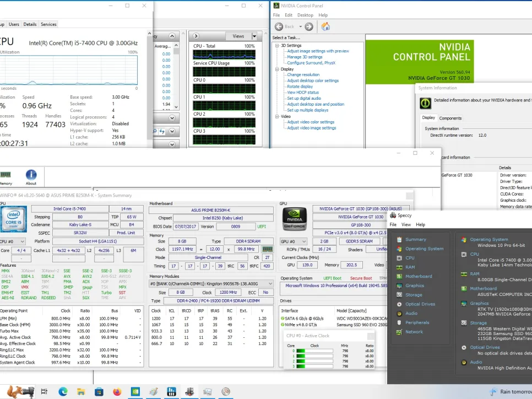
Task: Open Back button history dropdown arrow
Action: 300,26
